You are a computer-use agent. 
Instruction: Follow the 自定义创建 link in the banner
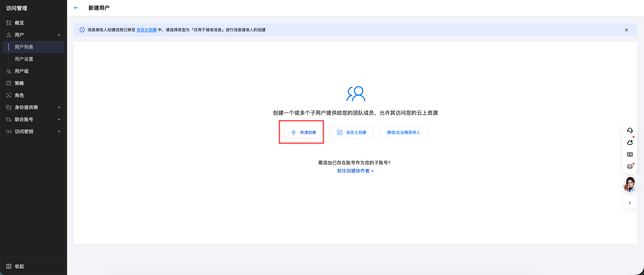147,30
